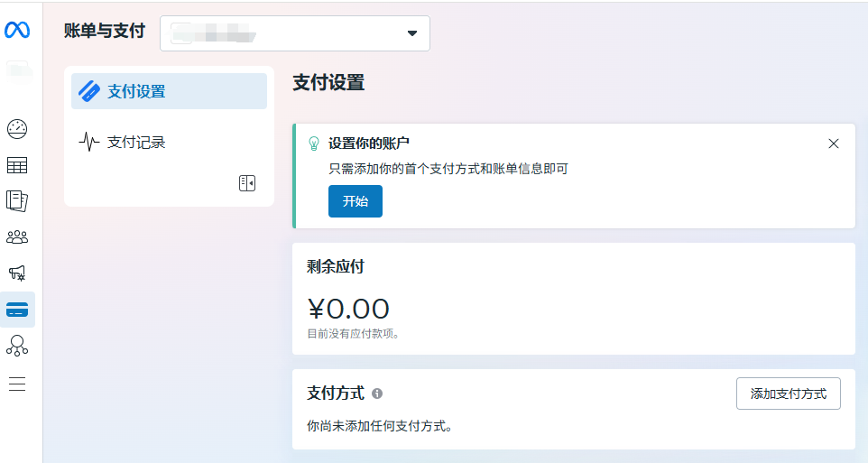Image resolution: width=868 pixels, height=463 pixels.
Task: Dismiss the 设置你的账户 notice
Action: 834,144
